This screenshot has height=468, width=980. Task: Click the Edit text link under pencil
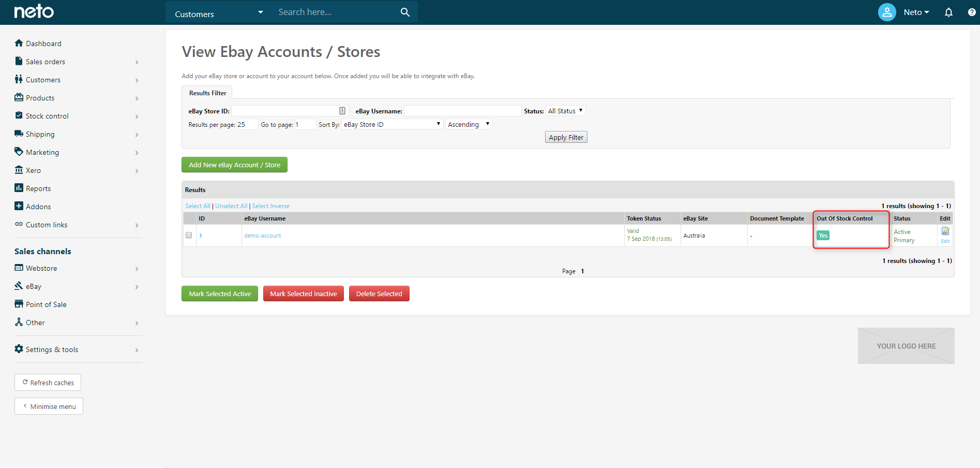[x=945, y=241]
